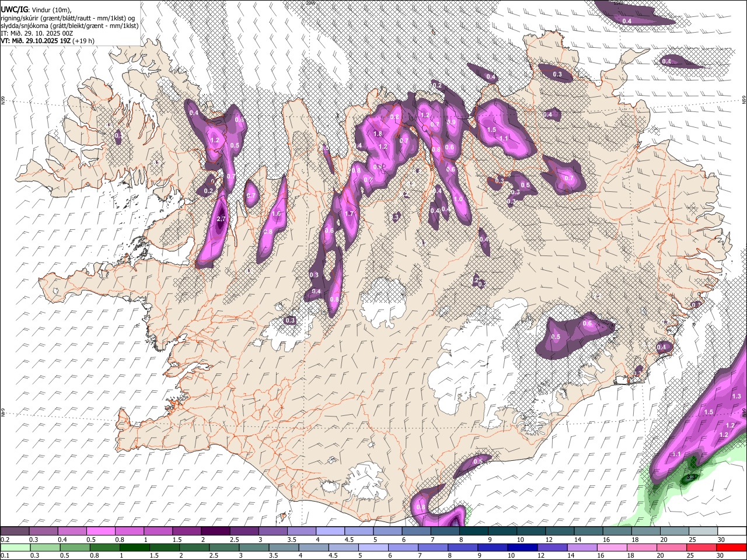Select top-row teal swatch between 8 and 9
747x560 pixels.
473,531
